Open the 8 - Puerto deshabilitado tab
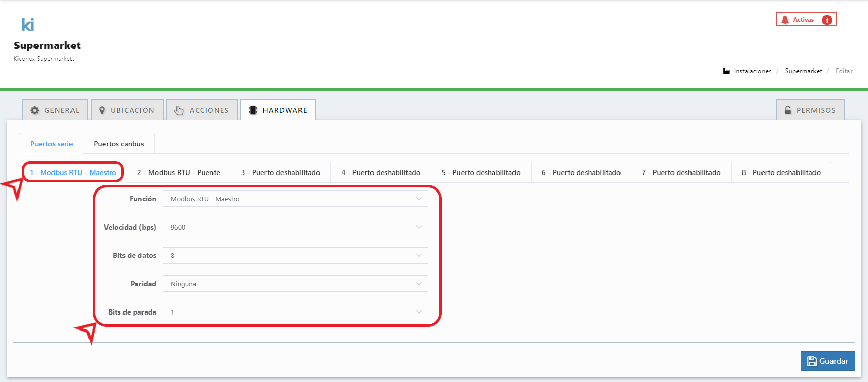868x382 pixels. 781,172
